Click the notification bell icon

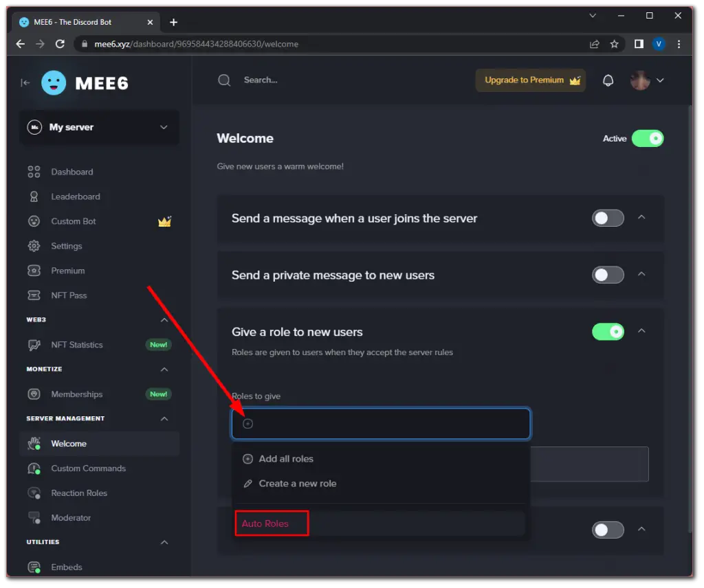coord(608,80)
